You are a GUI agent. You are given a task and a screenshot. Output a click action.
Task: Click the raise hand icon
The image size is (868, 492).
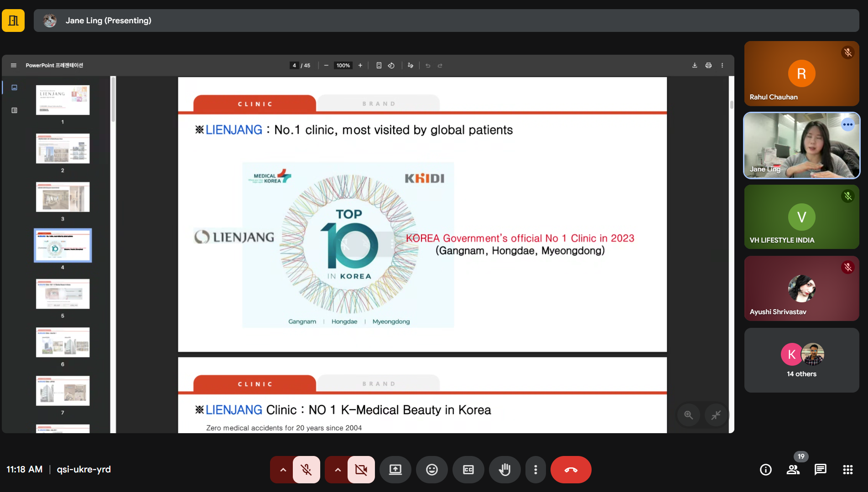[504, 469]
